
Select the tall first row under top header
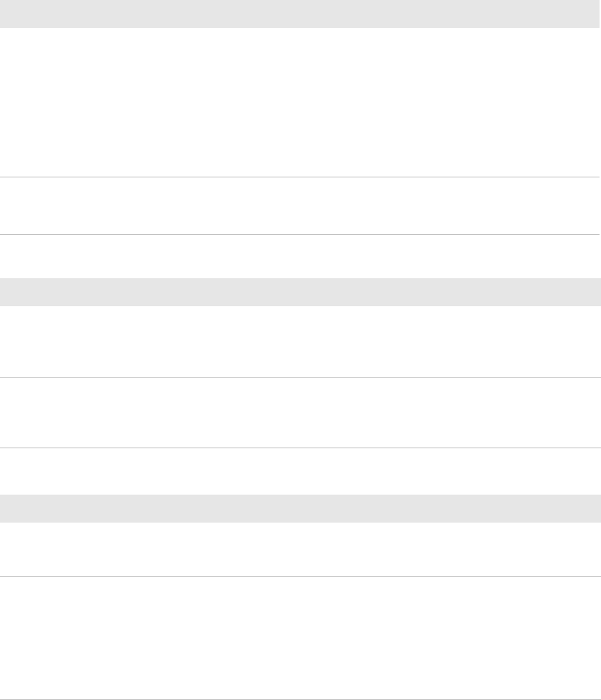300,102
